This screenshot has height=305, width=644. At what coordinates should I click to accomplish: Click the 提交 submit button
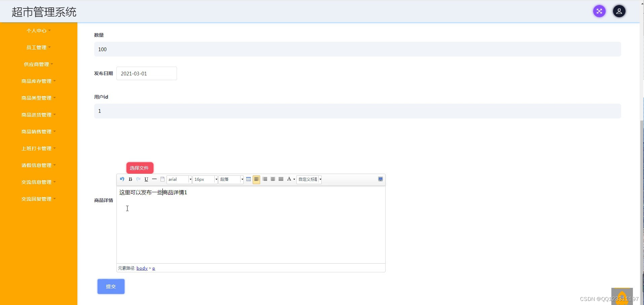111,286
